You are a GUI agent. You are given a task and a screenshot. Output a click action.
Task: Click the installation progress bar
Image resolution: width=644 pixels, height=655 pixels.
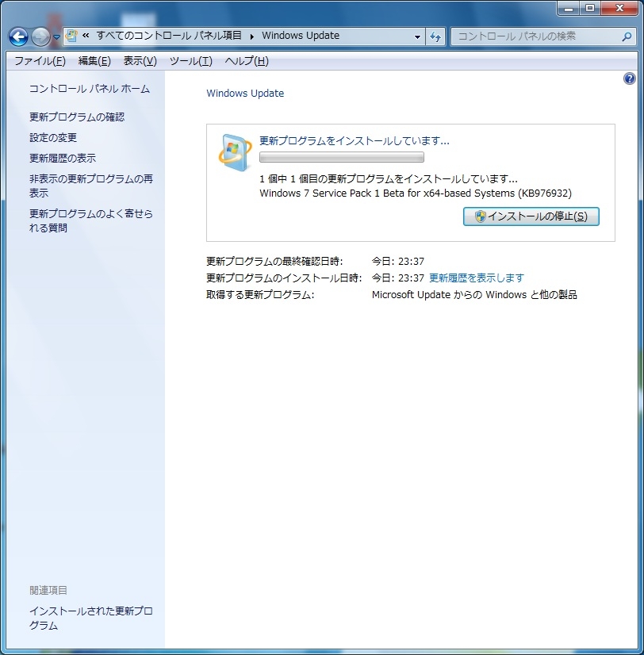click(342, 157)
